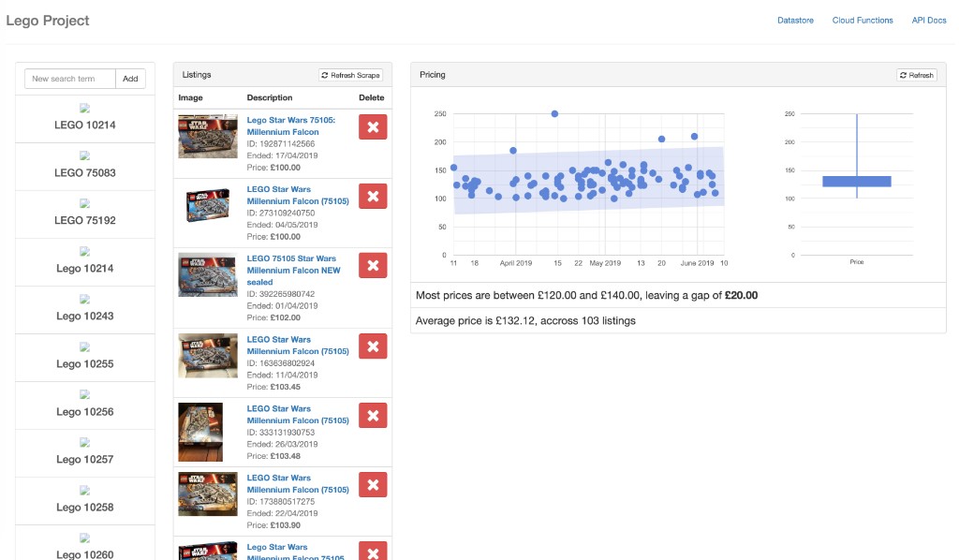Image resolution: width=959 pixels, height=560 pixels.
Task: Delete listing ID 192871142566
Action: click(x=373, y=127)
